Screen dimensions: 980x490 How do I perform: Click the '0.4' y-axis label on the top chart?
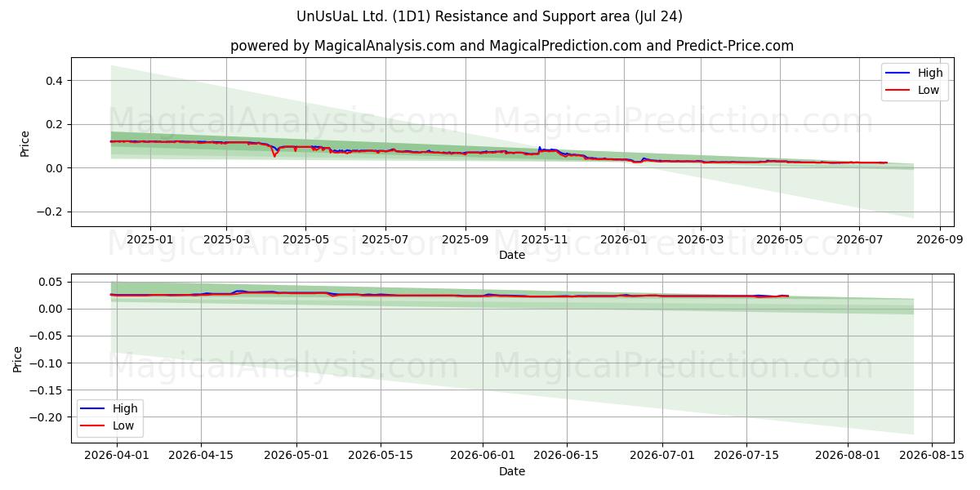coord(55,80)
